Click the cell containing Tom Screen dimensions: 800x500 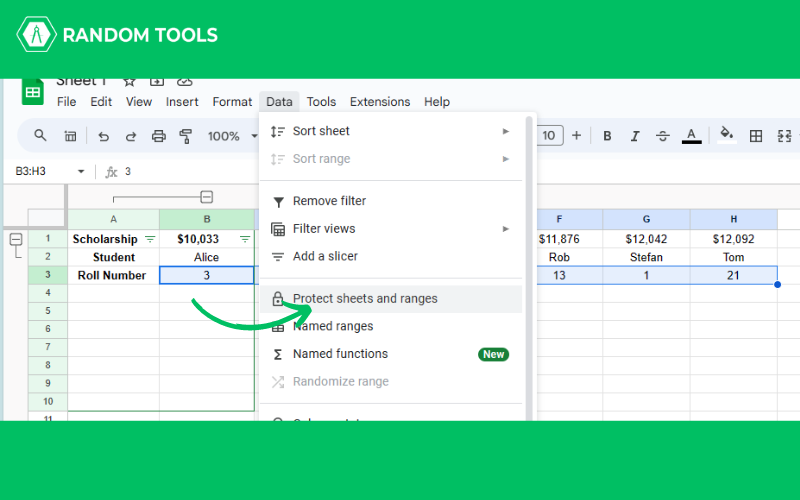734,257
